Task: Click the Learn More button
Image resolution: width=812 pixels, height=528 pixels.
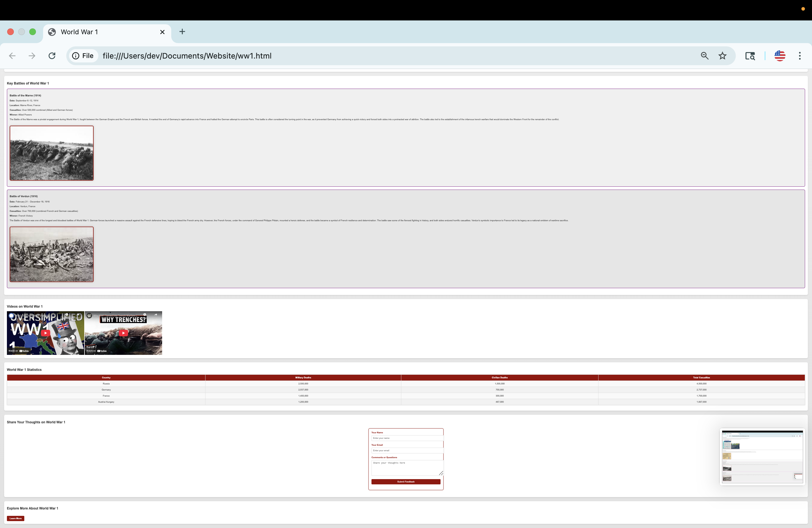Action: 15,518
